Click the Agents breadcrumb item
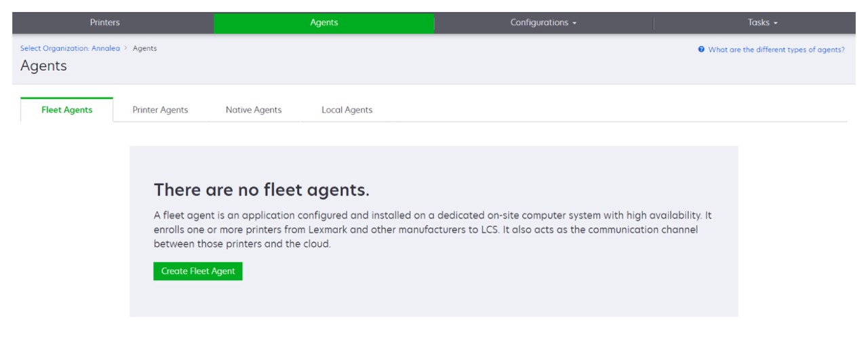 pyautogui.click(x=144, y=49)
